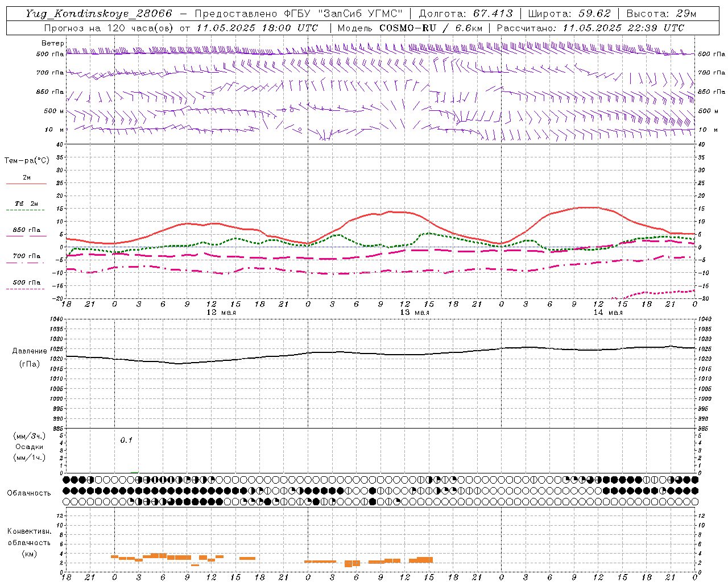
Task: Click the (км) unit label
Action: pos(30,554)
